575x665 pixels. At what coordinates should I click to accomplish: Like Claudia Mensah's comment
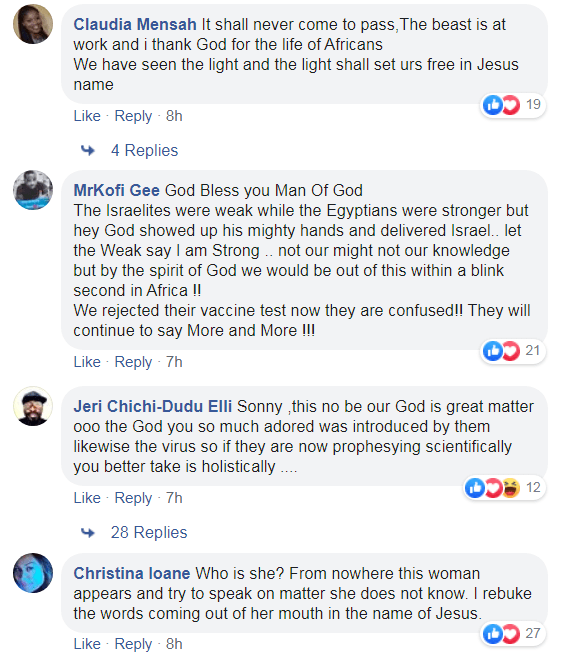pos(87,116)
